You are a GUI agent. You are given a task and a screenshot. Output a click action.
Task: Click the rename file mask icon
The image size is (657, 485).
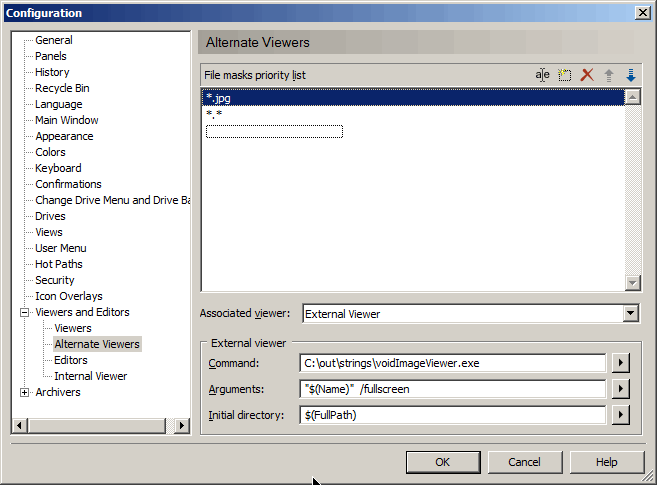[542, 75]
